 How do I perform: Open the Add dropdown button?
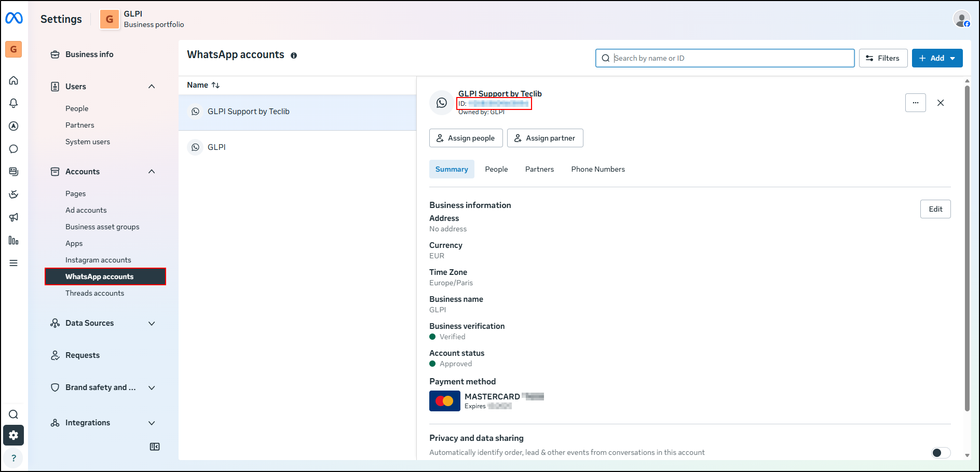click(x=937, y=58)
